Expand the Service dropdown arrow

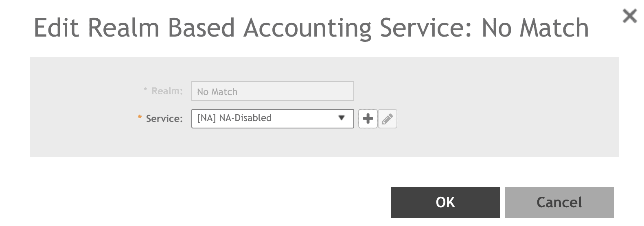pyautogui.click(x=341, y=118)
